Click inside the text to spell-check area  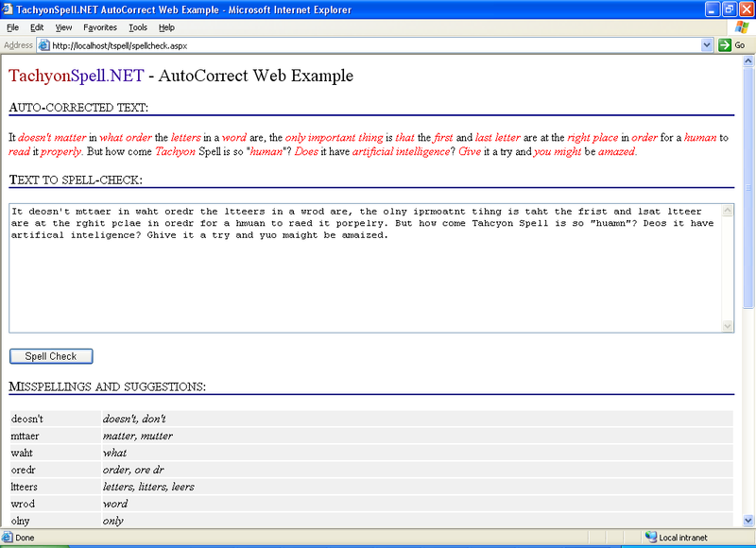[365, 268]
